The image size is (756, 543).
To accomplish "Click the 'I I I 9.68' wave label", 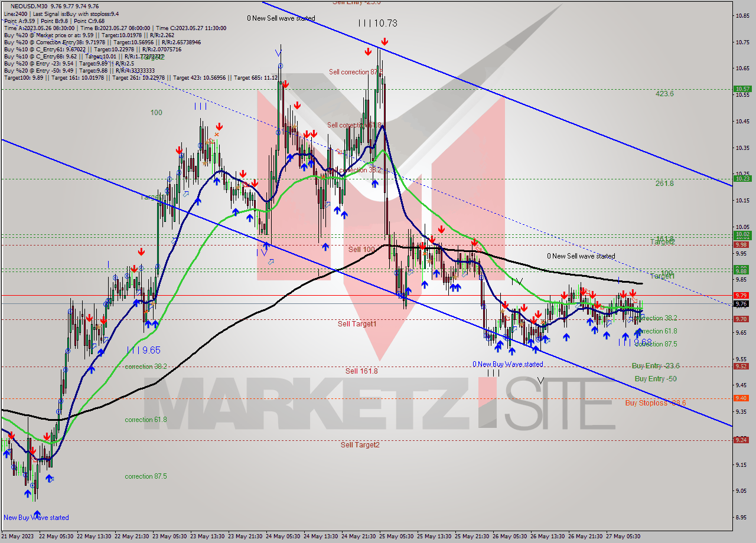I will pos(635,342).
